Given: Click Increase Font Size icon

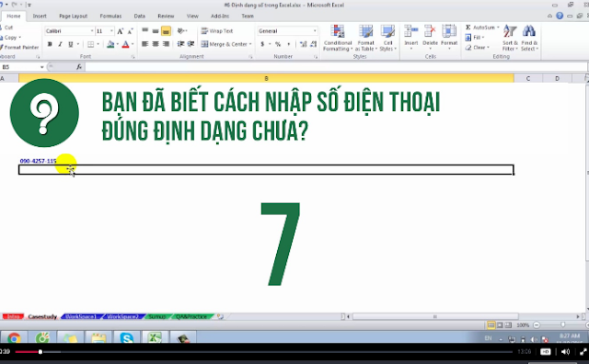Looking at the screenshot, I should (x=121, y=31).
